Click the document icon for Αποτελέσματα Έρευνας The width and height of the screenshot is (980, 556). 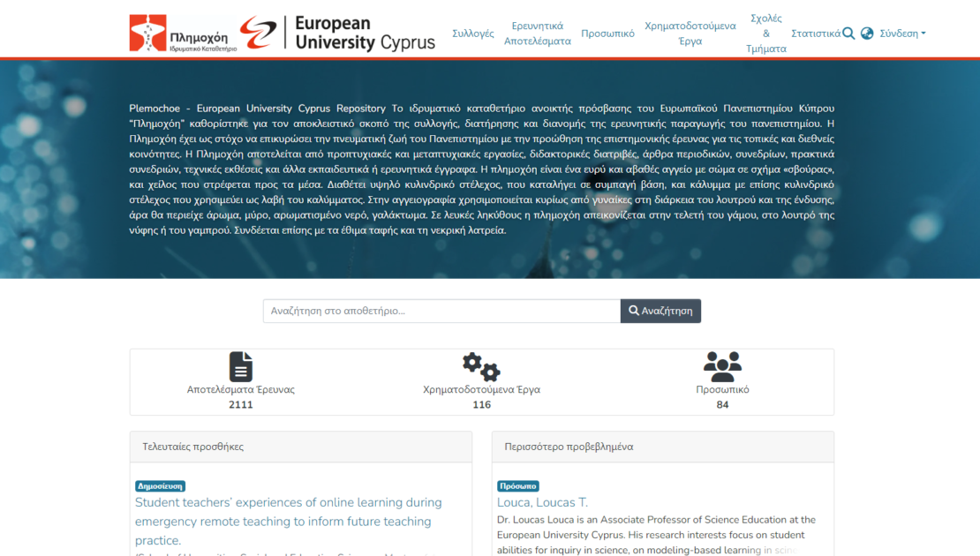240,366
